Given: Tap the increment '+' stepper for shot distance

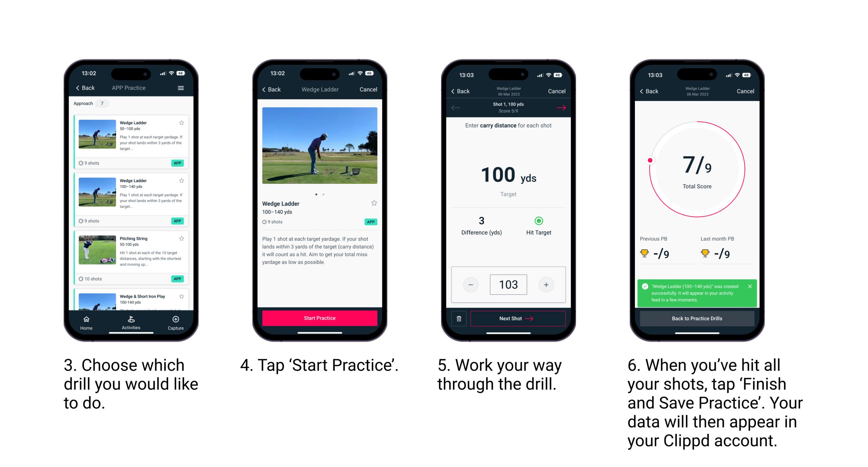Looking at the screenshot, I should pyautogui.click(x=546, y=285).
